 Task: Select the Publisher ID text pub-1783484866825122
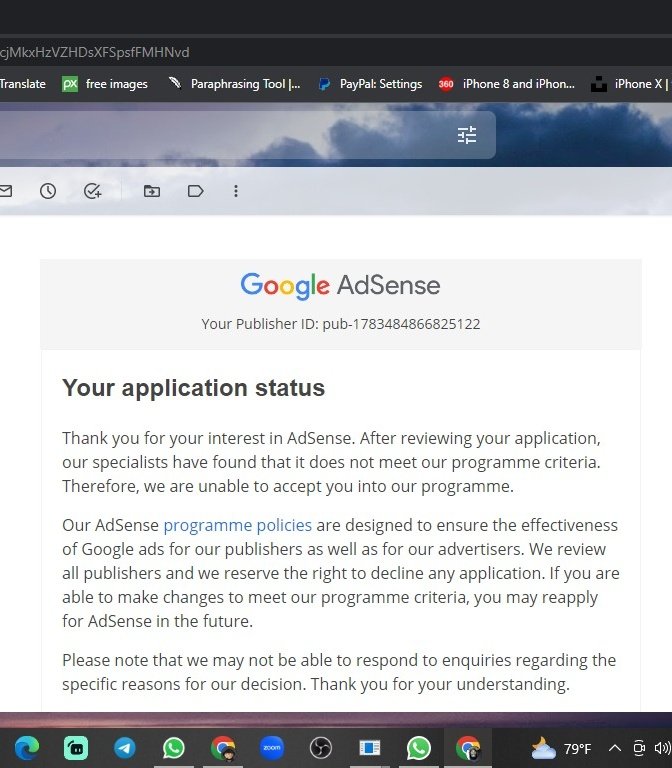tap(401, 324)
